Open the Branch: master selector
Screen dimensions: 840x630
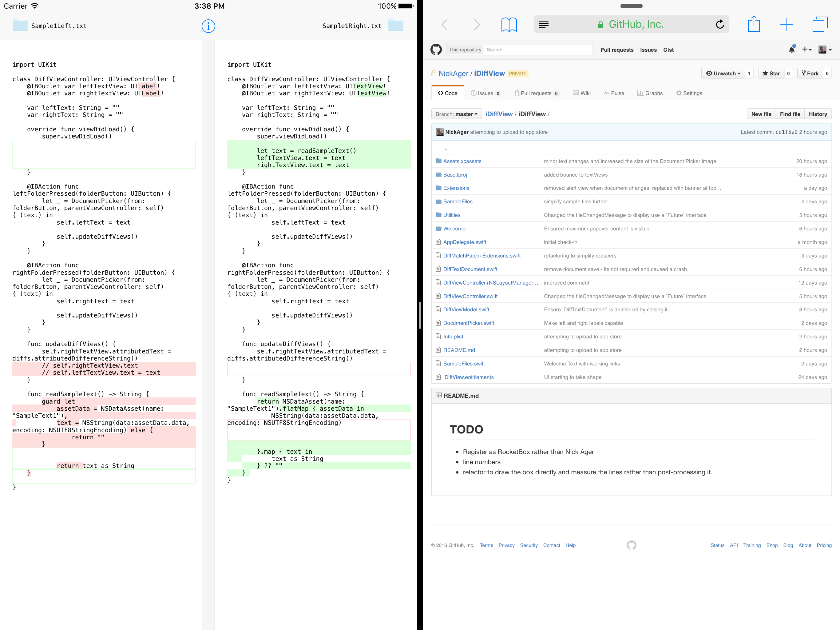click(x=457, y=114)
